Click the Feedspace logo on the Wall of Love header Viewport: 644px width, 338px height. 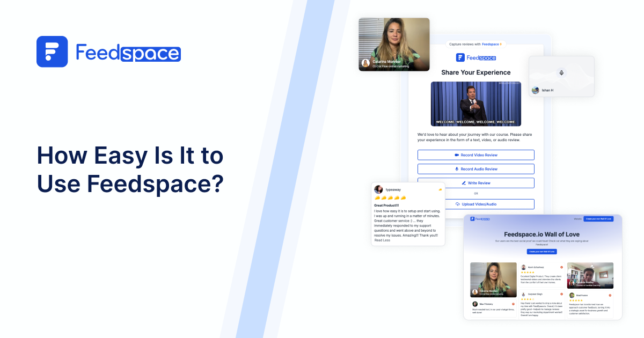[480, 219]
